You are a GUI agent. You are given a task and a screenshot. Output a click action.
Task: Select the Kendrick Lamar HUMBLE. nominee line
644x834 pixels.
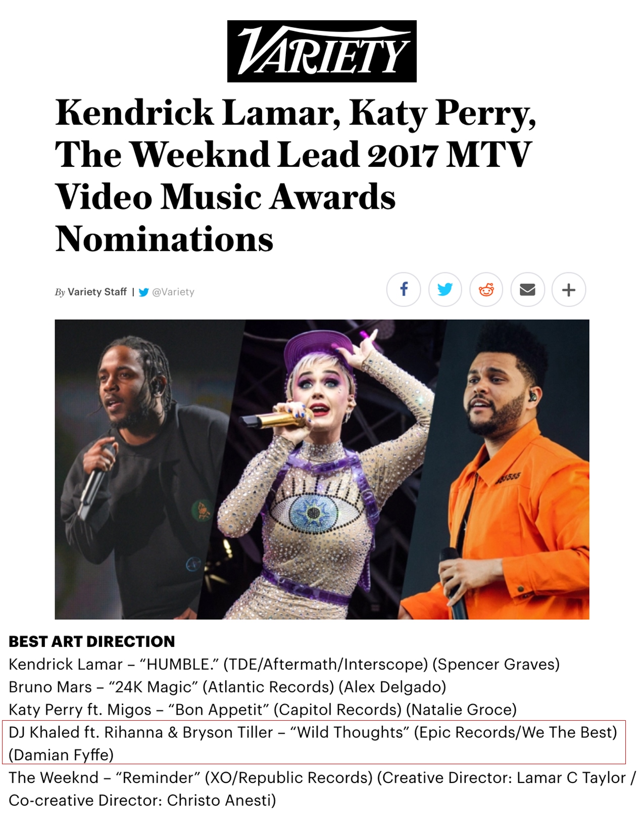coord(284,664)
